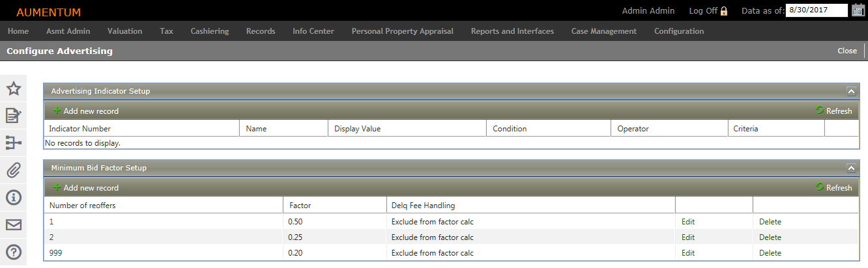Edit the row with 999 reoffers
The height and width of the screenshot is (268, 868).
coord(688,253)
